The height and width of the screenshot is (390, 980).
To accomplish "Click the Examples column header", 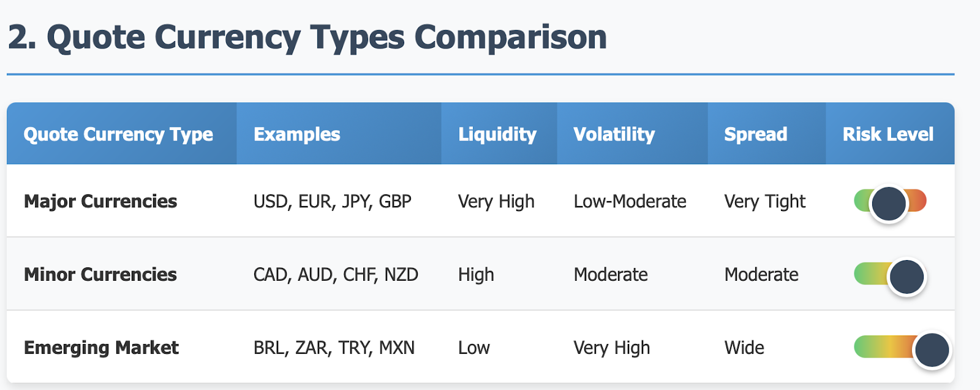I will pyautogui.click(x=296, y=134).
